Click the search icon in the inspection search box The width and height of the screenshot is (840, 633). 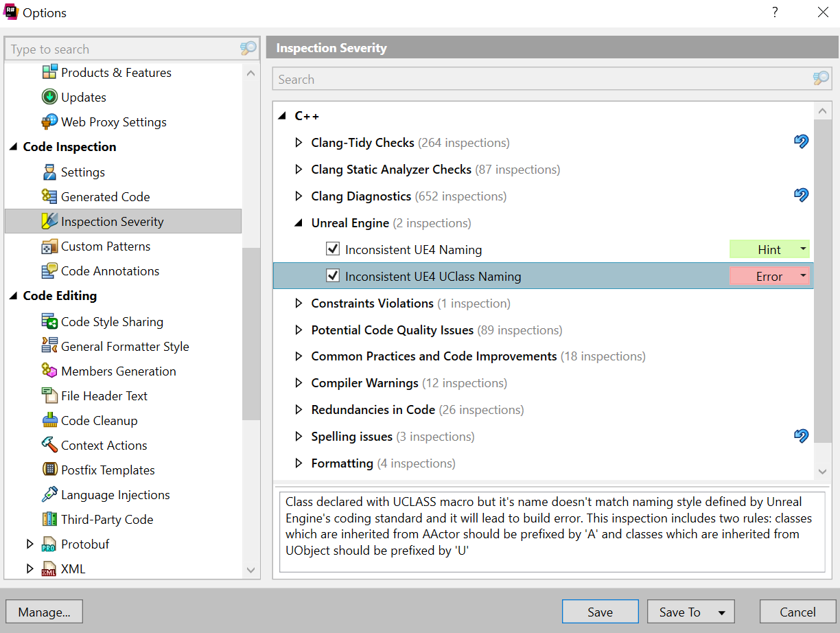(821, 78)
